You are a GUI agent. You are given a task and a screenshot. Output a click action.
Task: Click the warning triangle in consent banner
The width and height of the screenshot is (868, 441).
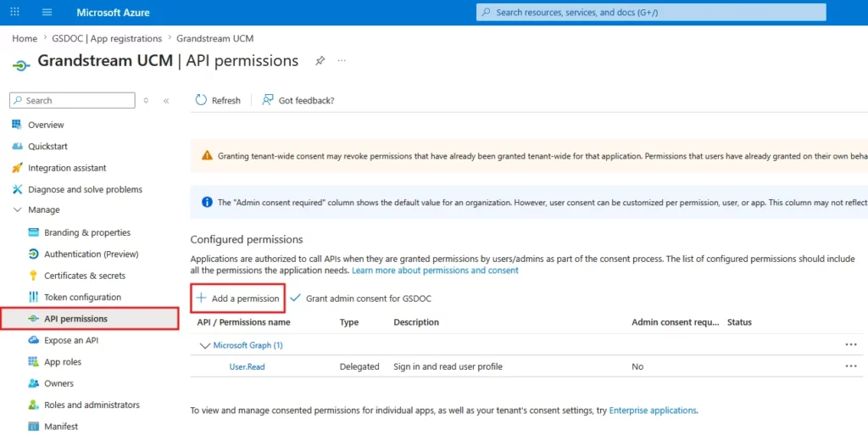coord(207,156)
